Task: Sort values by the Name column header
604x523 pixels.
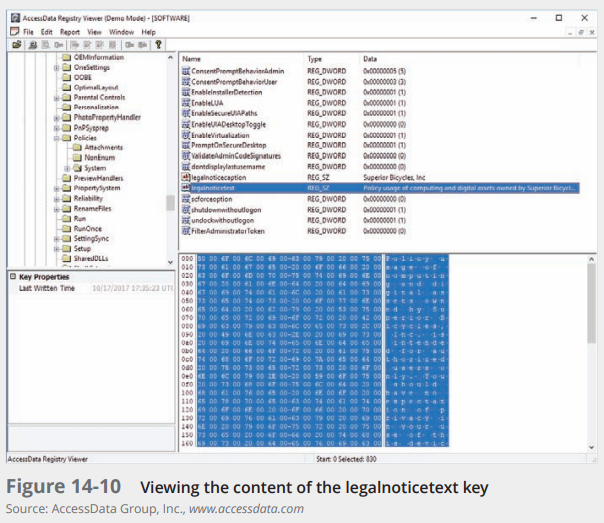Action: pyautogui.click(x=240, y=59)
